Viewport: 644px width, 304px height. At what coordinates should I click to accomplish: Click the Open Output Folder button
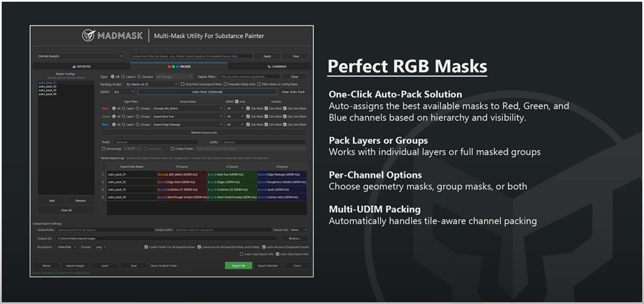(164, 266)
